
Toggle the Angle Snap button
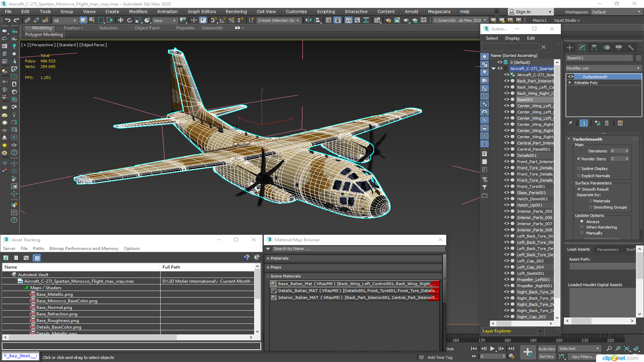click(222, 20)
